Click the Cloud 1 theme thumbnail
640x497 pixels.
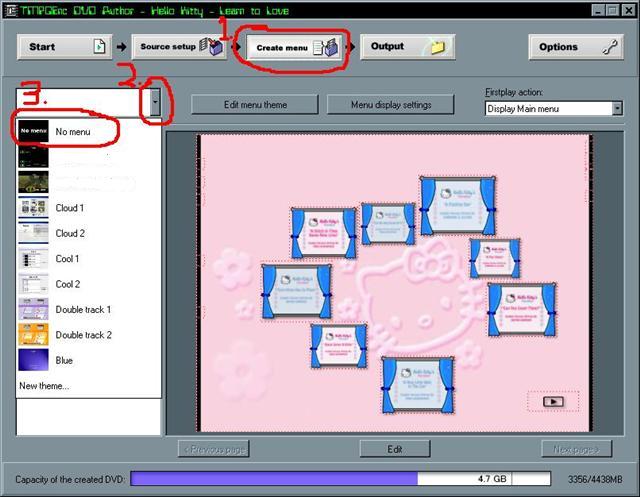33,208
